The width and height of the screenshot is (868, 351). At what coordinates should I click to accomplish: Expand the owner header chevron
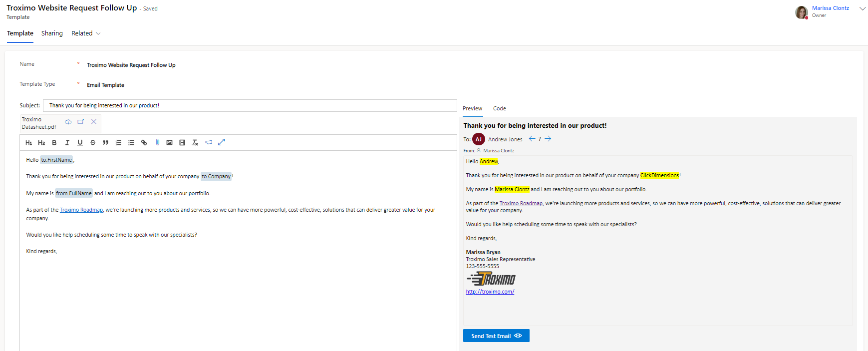(862, 8)
